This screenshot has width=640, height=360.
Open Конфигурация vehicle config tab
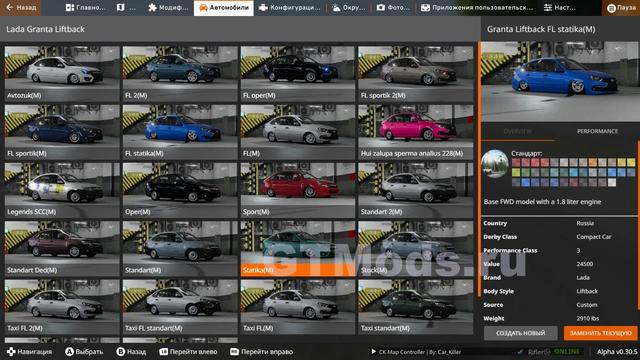tap(289, 7)
